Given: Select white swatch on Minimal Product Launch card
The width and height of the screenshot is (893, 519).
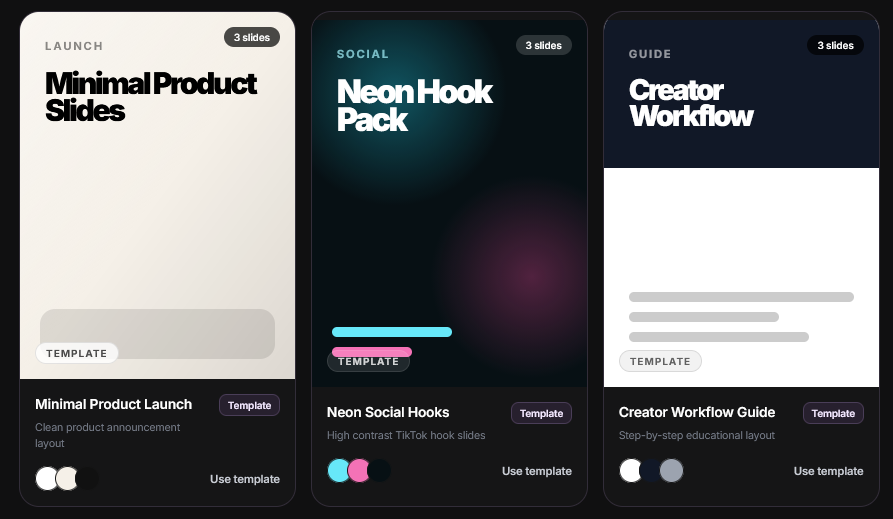Looking at the screenshot, I should point(47,479).
